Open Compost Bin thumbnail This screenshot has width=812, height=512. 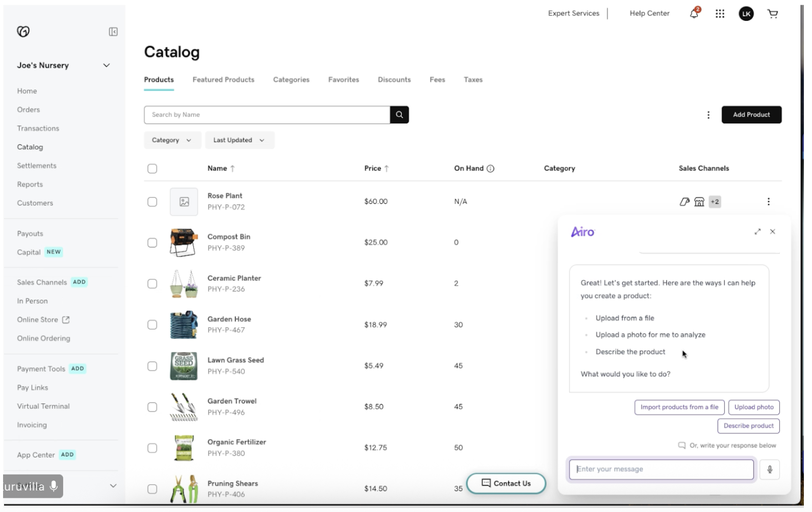pyautogui.click(x=184, y=243)
